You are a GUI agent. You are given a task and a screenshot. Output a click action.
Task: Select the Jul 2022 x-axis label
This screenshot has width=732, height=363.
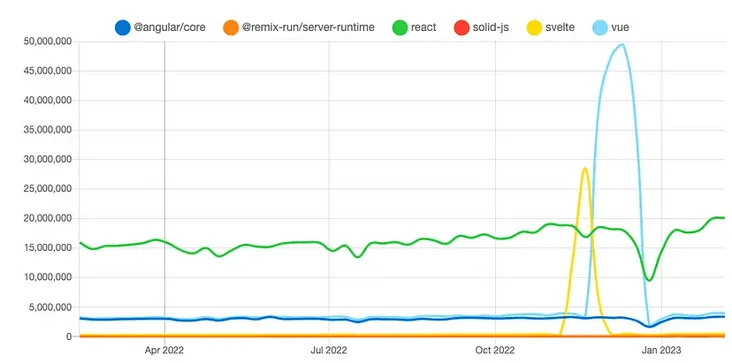coord(329,350)
